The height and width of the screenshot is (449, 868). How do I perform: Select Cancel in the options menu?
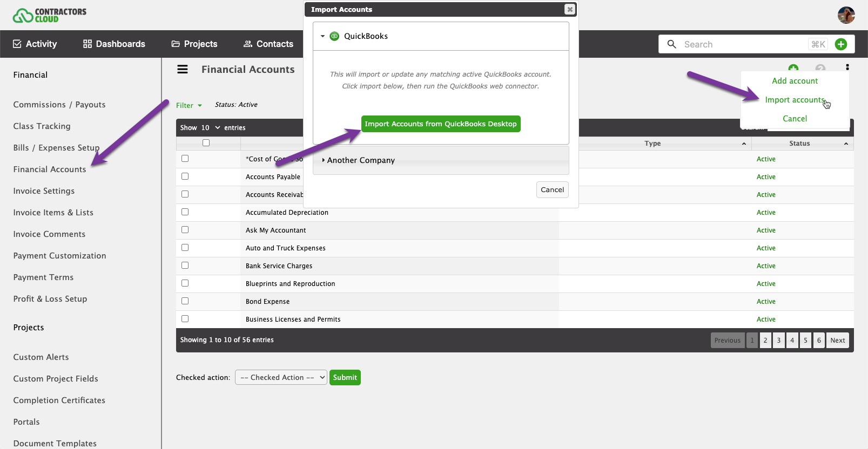[795, 119]
